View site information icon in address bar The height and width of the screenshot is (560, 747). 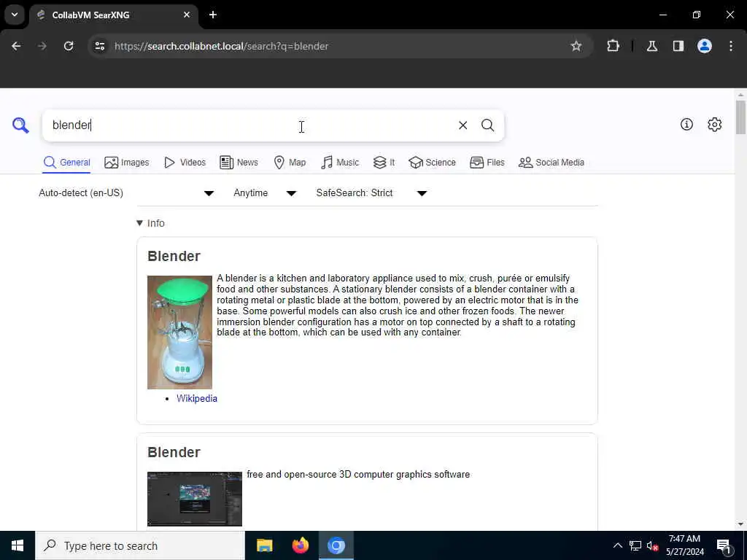tap(99, 46)
